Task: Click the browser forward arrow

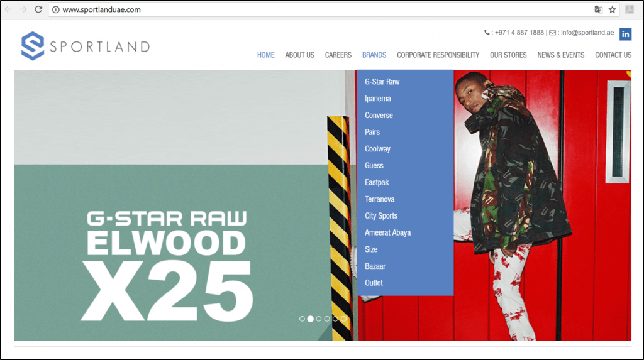Action: coord(23,9)
